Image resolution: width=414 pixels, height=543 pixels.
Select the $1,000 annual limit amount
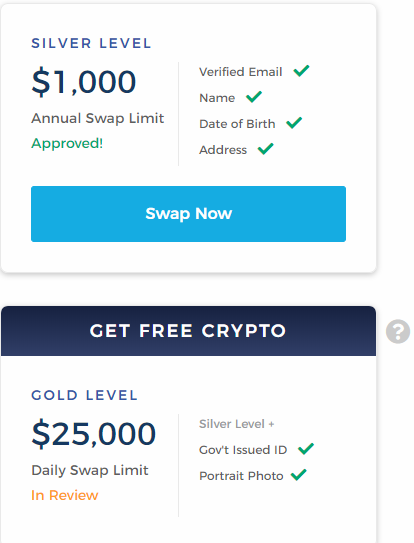point(83,82)
